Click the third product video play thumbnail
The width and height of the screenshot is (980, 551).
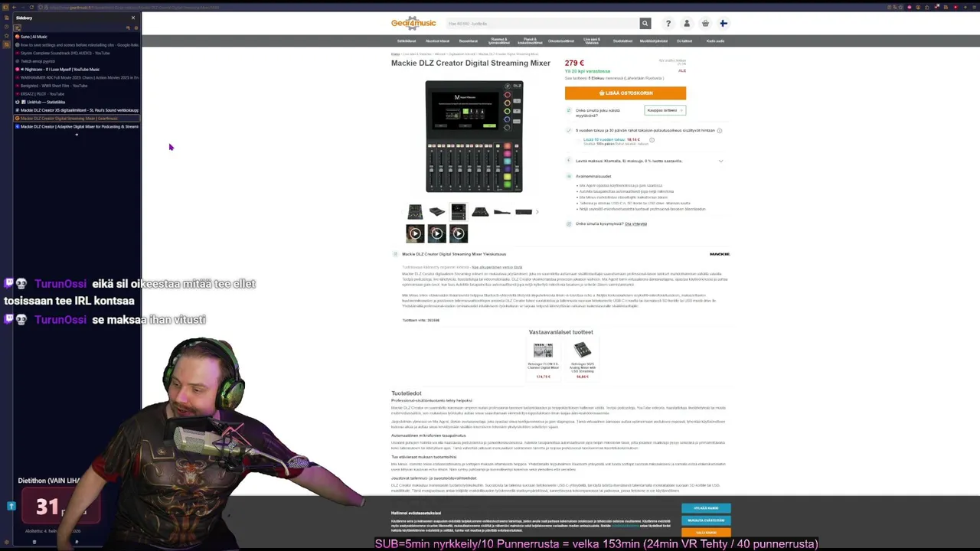click(x=458, y=233)
